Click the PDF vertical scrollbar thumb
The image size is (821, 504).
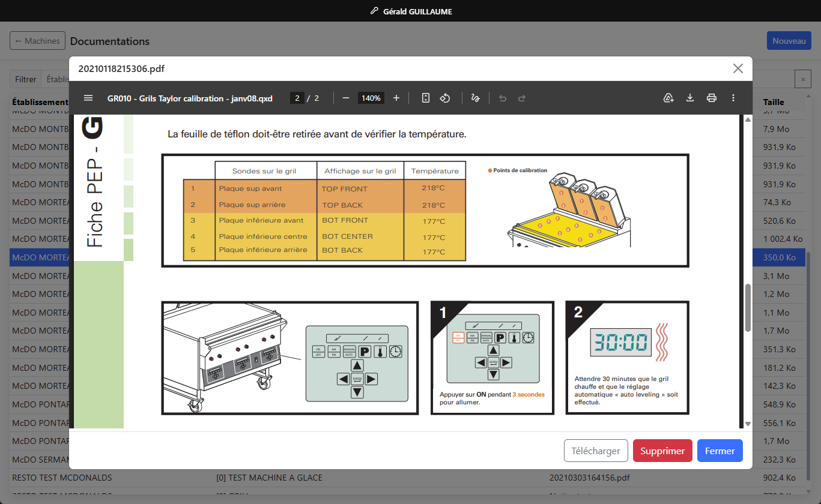(x=748, y=307)
